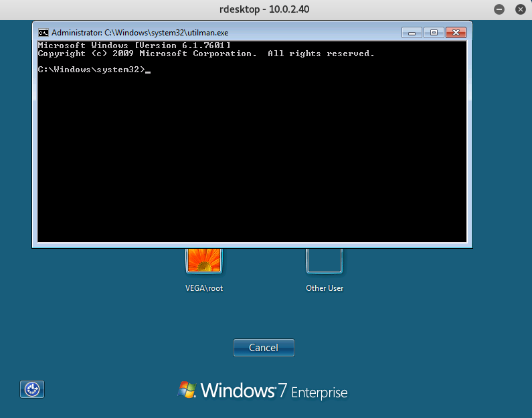Maximize the utilman.exe command prompt window
Screen dimensions: 532x418
coord(434,32)
